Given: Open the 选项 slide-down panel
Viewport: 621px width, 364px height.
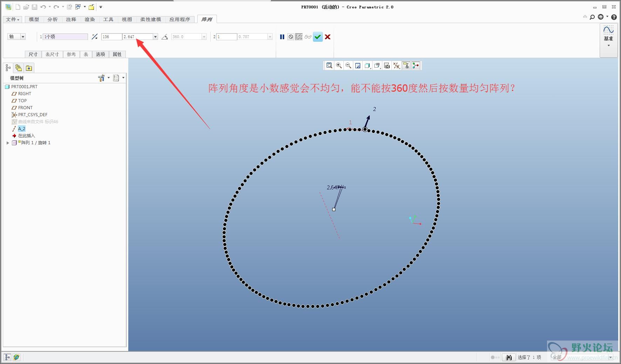Looking at the screenshot, I should [101, 54].
